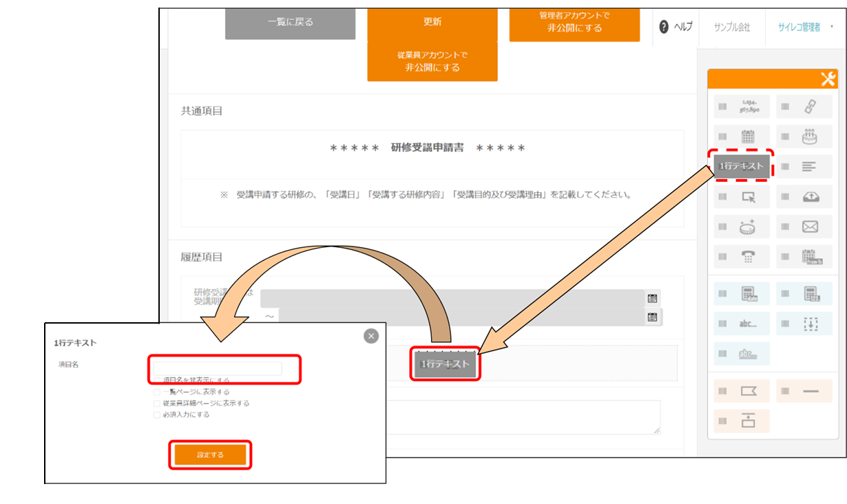Choose the telephone field palette icon
Viewport: 847px width, 504px height.
tap(748, 256)
